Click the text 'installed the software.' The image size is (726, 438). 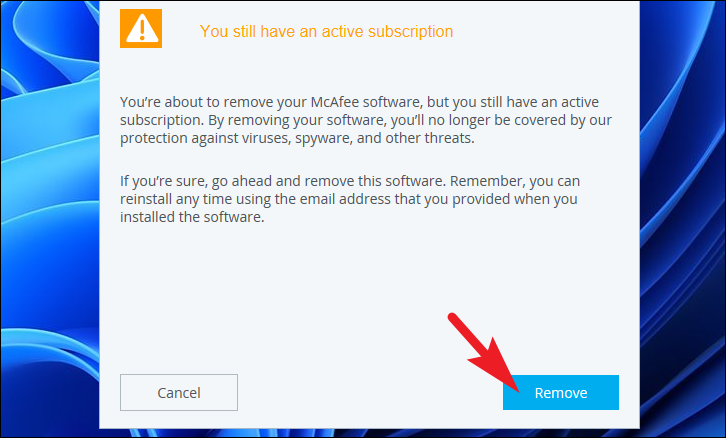pyautogui.click(x=192, y=217)
